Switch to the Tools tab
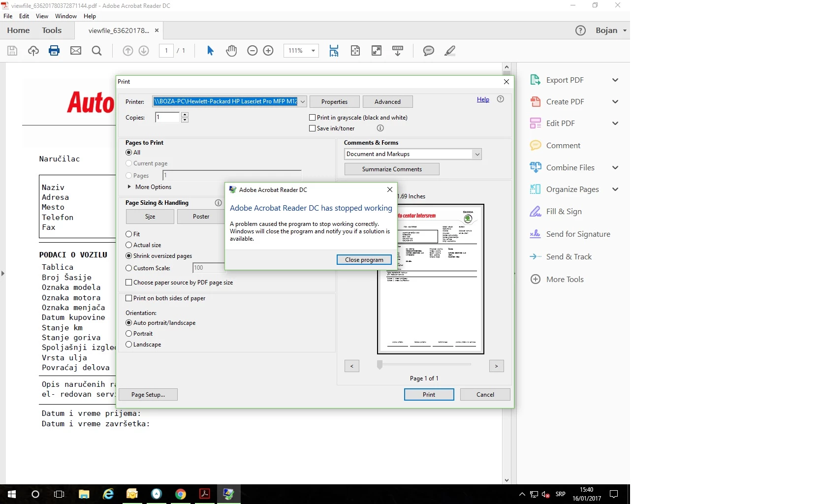The width and height of the screenshot is (823, 504). (x=52, y=31)
